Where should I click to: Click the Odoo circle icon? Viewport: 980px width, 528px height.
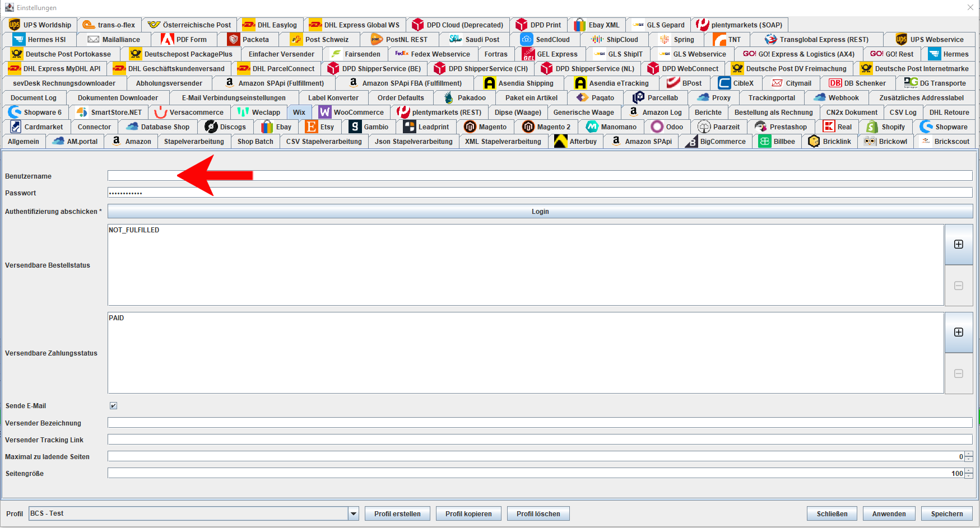[657, 127]
